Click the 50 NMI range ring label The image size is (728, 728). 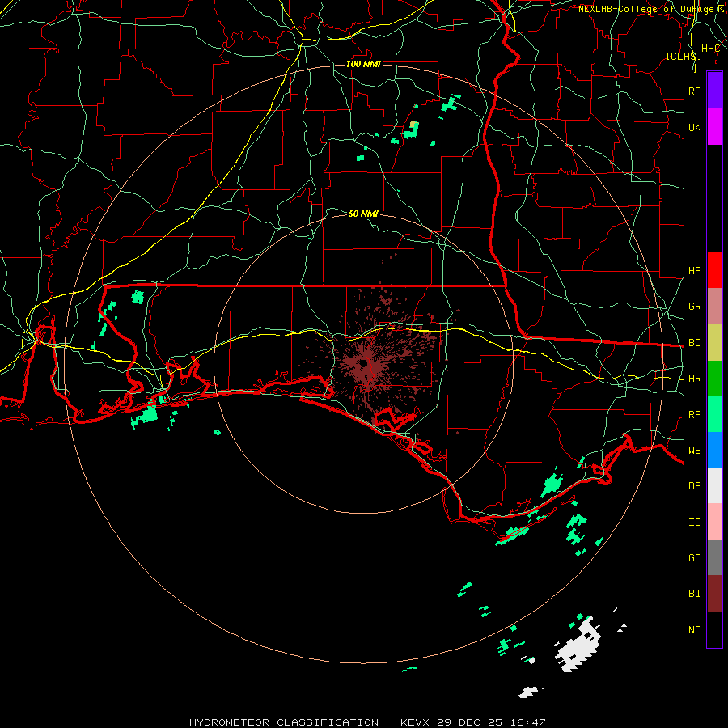coord(363,214)
